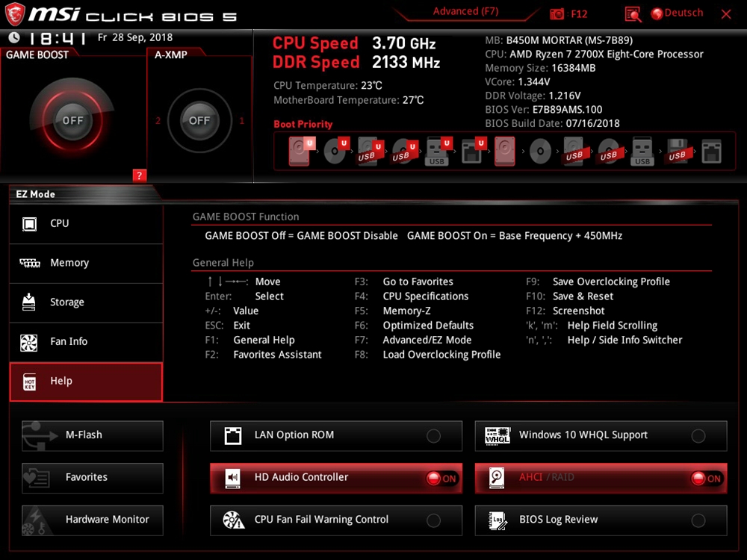Click the date 'Fr 28 Sep, 2018'
Screen dimensions: 747x560
(135, 37)
